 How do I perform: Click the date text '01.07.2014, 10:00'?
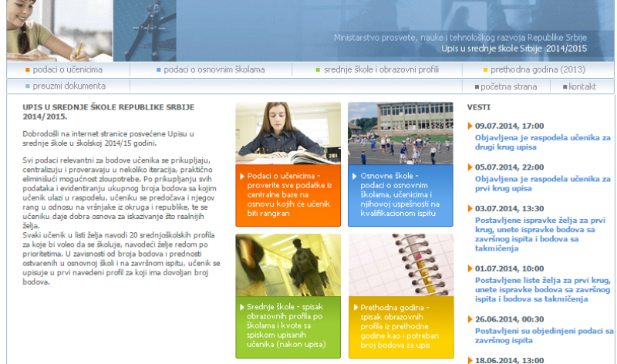tap(509, 269)
